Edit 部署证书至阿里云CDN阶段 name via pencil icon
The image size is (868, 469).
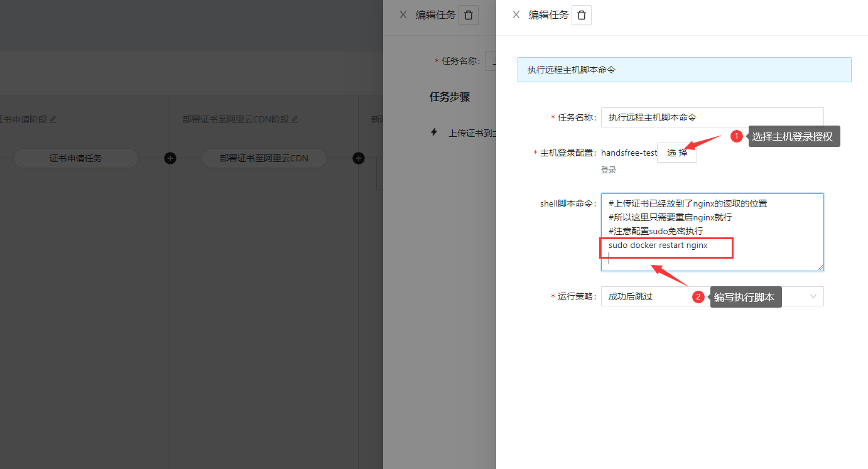click(295, 119)
